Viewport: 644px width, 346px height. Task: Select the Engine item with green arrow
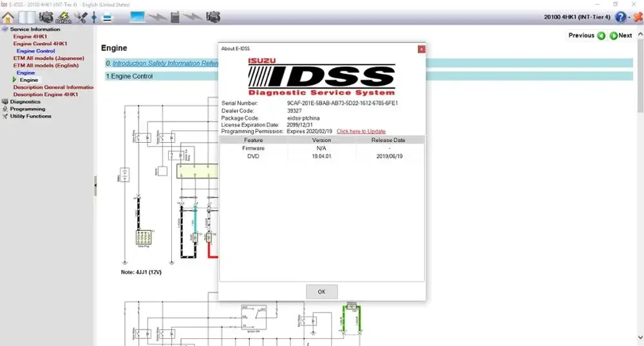[x=29, y=80]
